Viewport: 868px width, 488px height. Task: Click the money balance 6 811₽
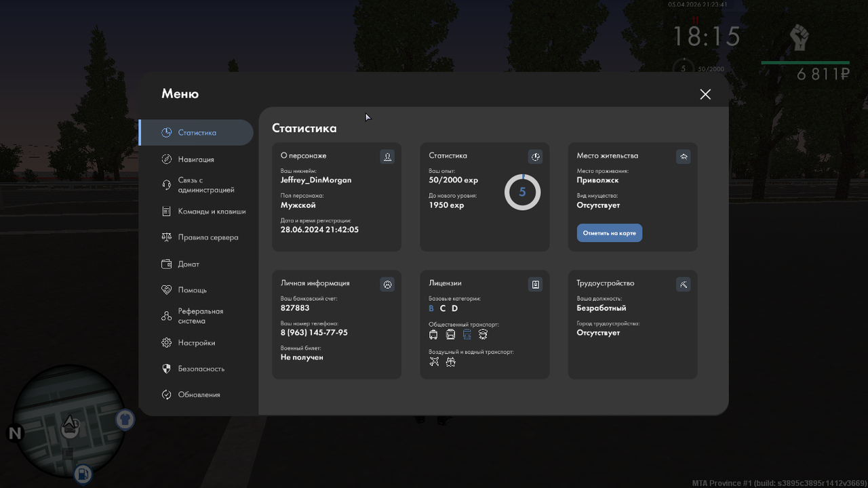pos(823,75)
